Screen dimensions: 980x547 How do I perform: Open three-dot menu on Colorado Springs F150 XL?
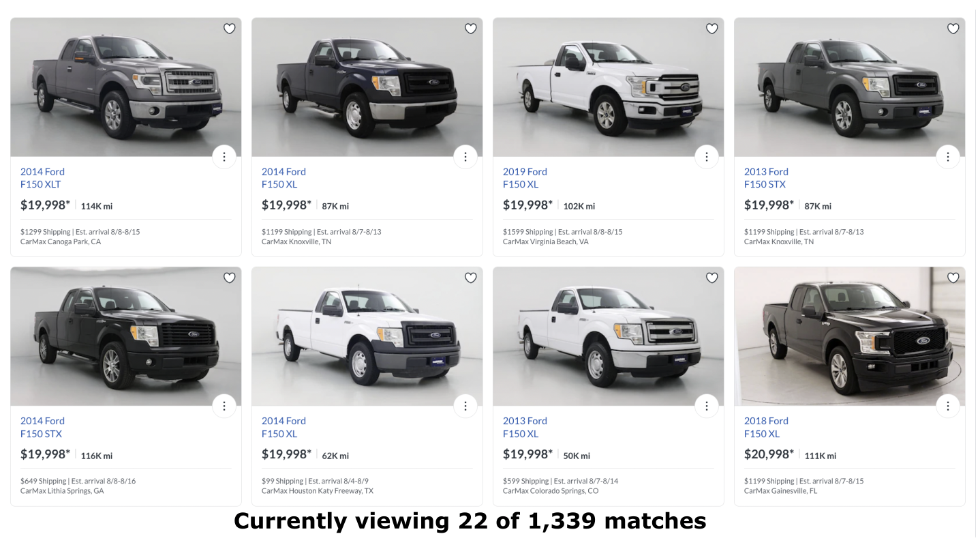pos(707,406)
